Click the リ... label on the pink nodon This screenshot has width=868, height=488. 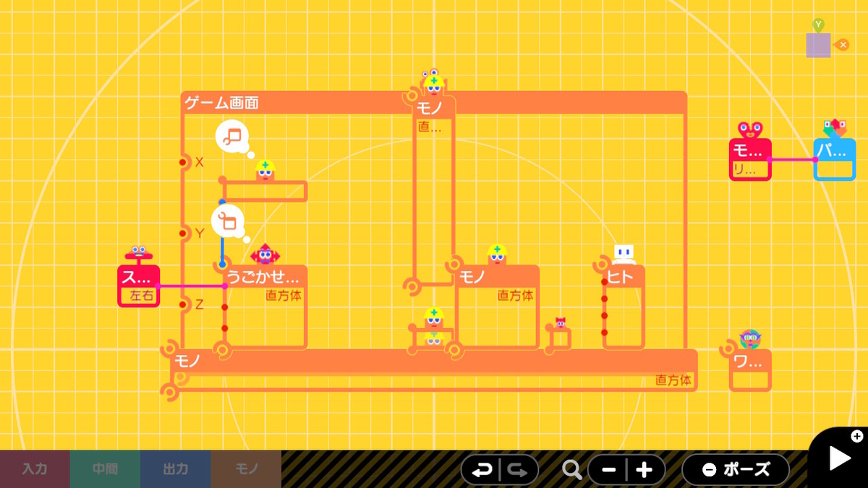point(745,170)
